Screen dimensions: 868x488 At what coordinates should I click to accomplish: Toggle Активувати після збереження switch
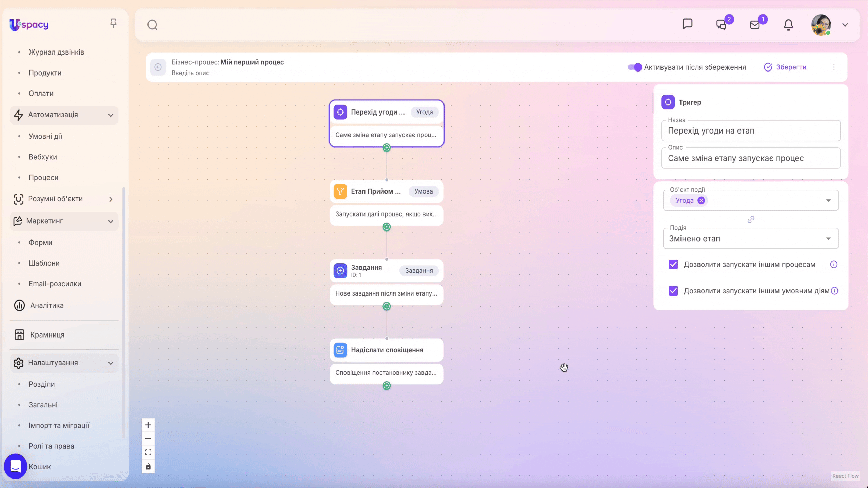point(635,67)
